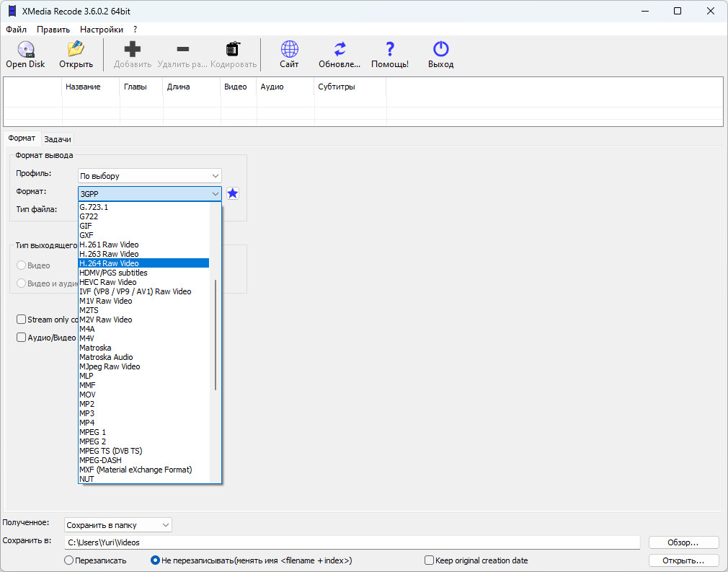Select highlighted H.264 Raw Video format
This screenshot has height=572, width=728.
point(144,263)
